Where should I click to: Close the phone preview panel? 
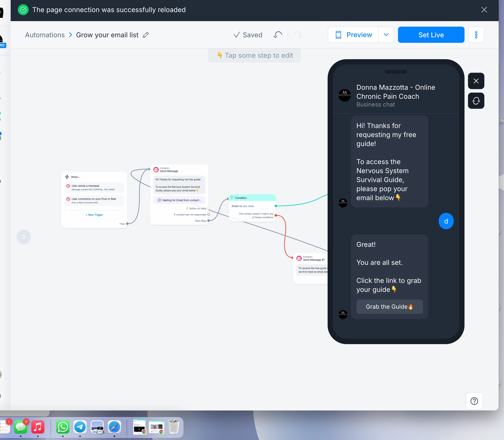[476, 81]
